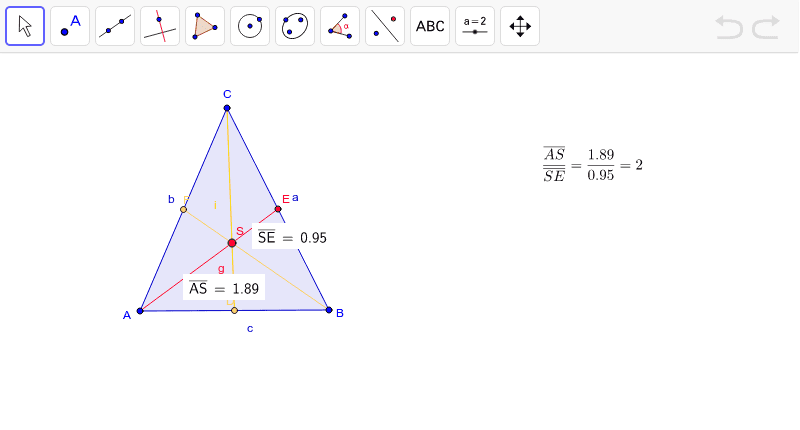Click side label a next to point E

[295, 198]
